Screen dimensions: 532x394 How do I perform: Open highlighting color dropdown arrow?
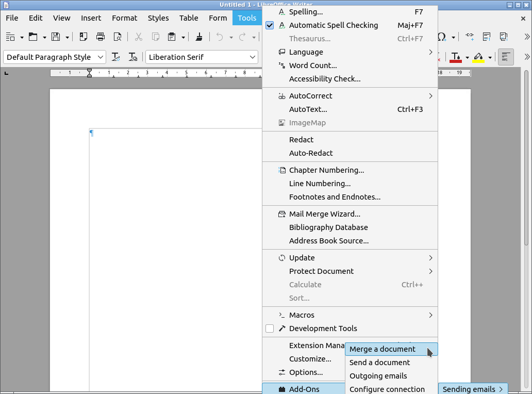tap(490, 58)
